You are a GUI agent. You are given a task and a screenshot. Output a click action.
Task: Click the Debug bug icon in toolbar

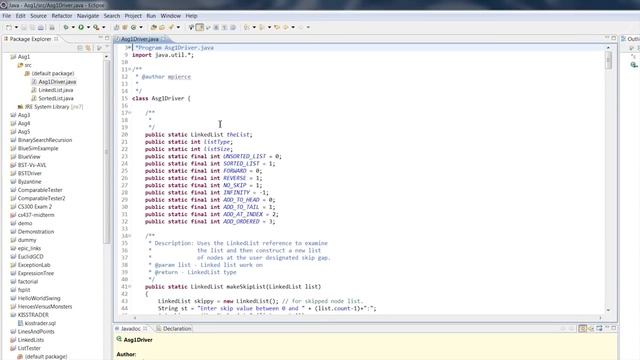66,27
